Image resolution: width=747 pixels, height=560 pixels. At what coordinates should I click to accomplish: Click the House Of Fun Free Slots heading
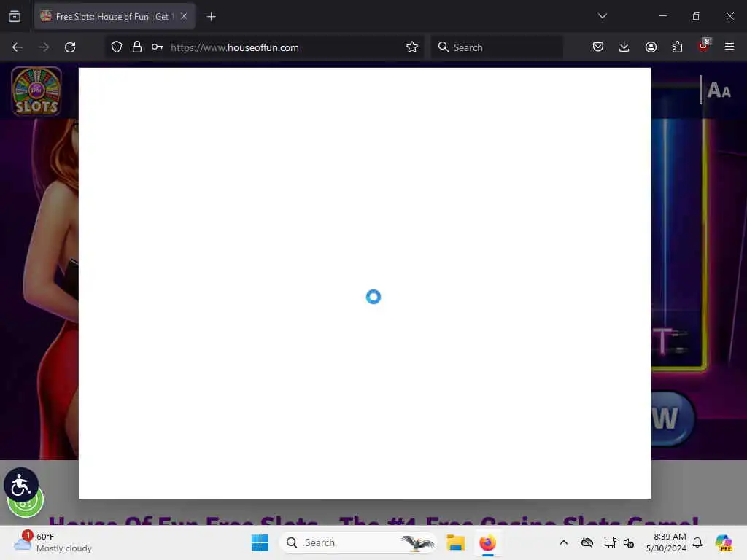click(373, 521)
